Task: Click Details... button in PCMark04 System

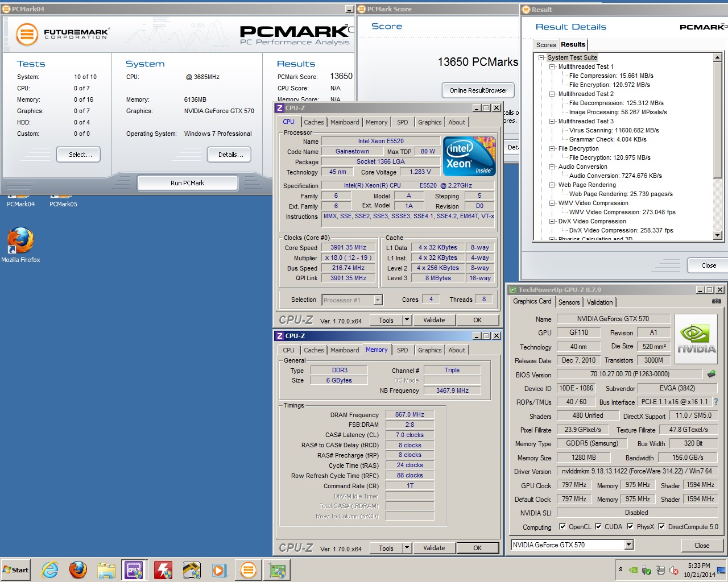Action: point(230,155)
